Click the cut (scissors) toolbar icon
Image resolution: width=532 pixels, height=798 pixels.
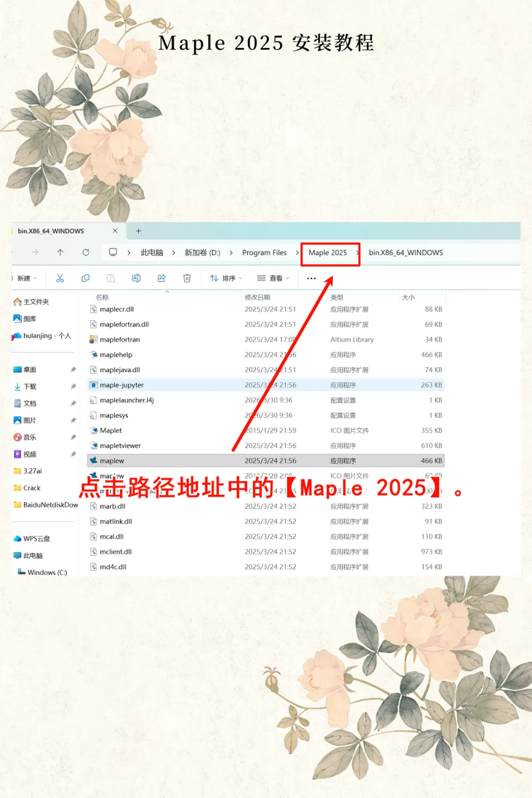pyautogui.click(x=60, y=278)
